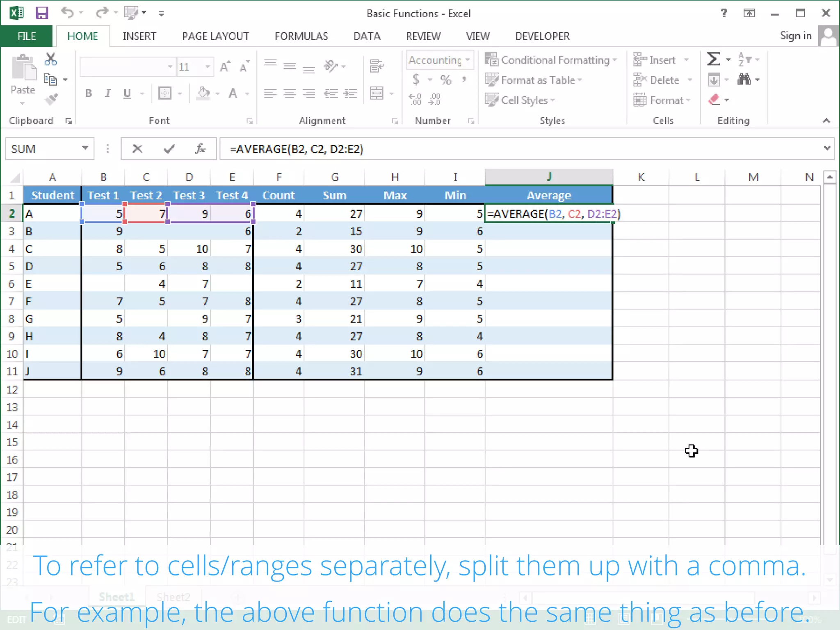Screen dimensions: 840x630
Task: Click the Sort & Filter icon
Action: (744, 59)
